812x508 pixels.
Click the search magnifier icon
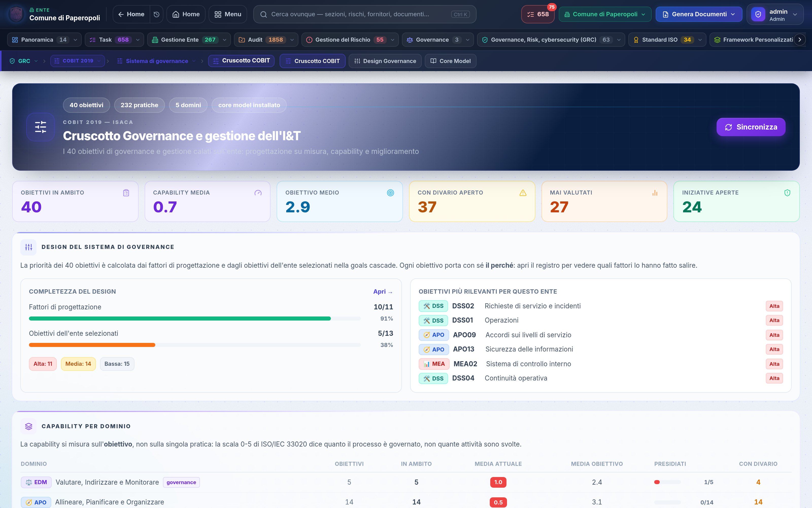pos(263,14)
